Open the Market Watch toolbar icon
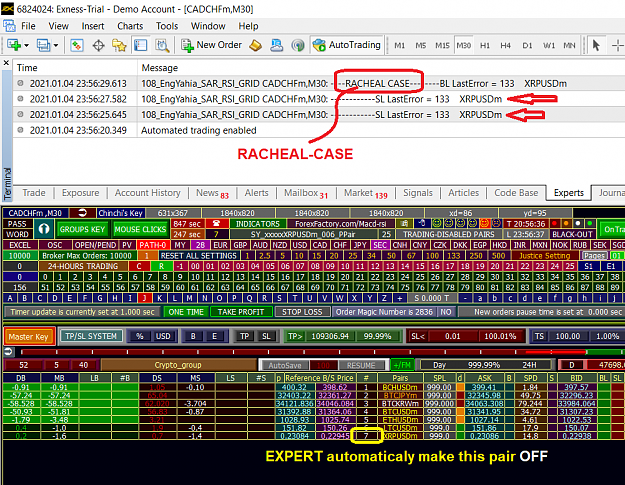 click(x=77, y=45)
